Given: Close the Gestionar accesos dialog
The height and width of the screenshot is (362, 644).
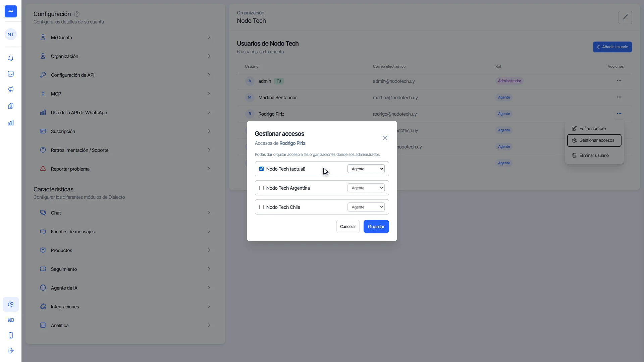Looking at the screenshot, I should pos(385,138).
